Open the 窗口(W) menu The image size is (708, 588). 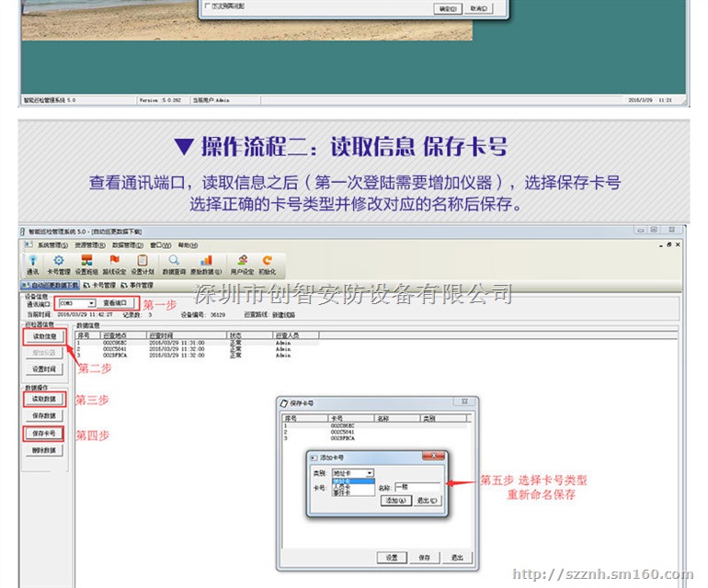161,245
